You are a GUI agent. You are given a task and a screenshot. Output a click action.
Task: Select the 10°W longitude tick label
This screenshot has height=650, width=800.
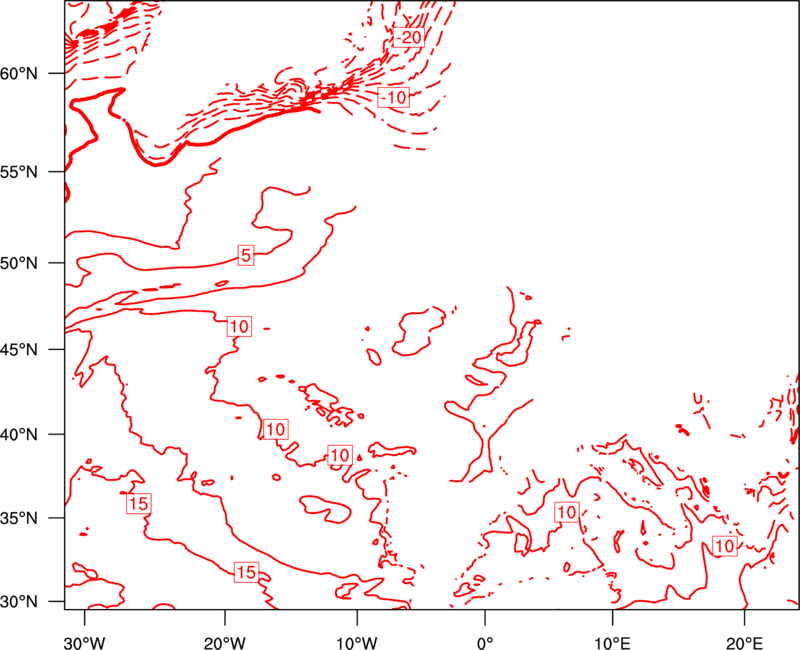(x=357, y=643)
